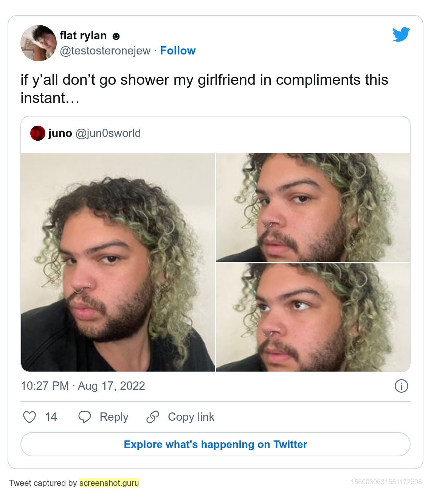Image resolution: width=431 pixels, height=504 pixels.
Task: Select the Copy link text
Action: (191, 417)
